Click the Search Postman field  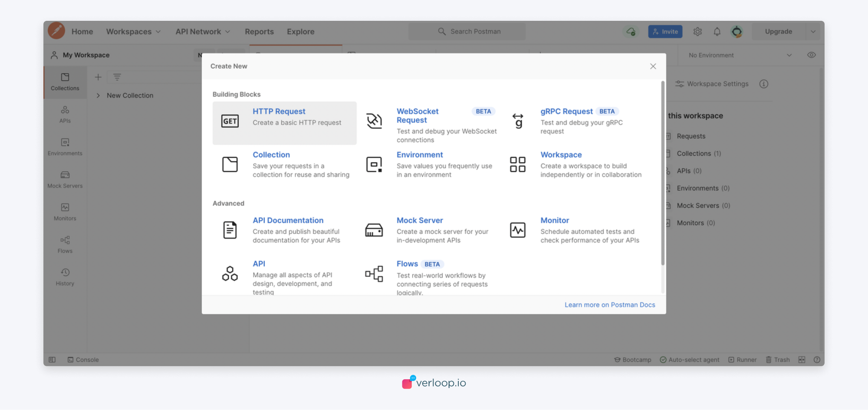467,32
